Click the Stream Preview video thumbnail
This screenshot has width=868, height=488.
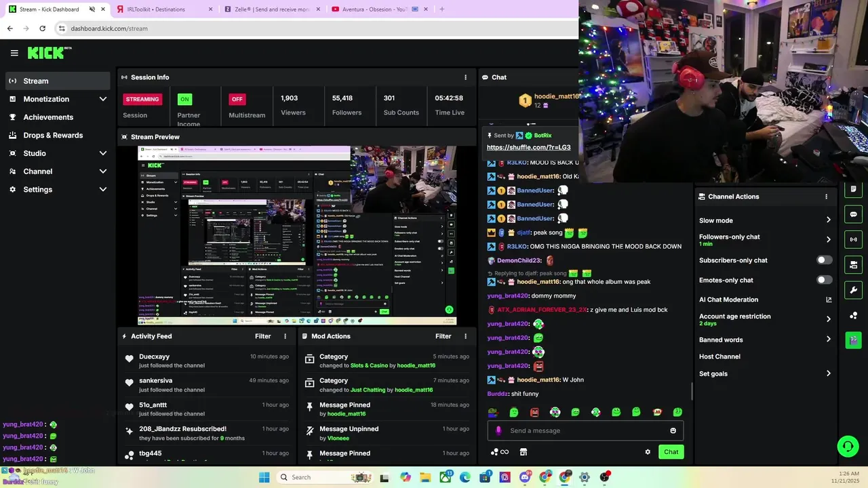(x=297, y=236)
